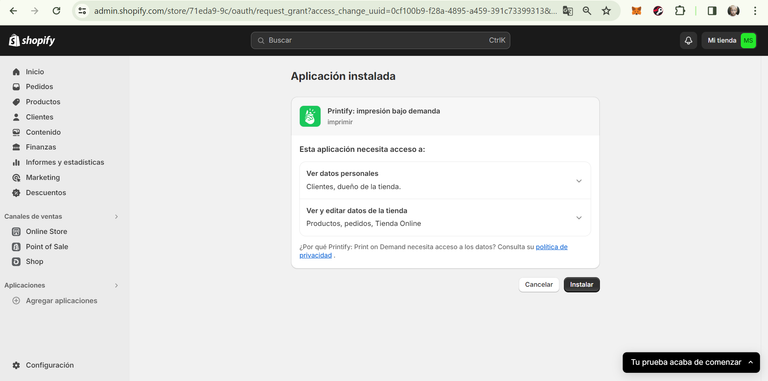Click the Online Store icon
768x381 pixels.
[16, 231]
